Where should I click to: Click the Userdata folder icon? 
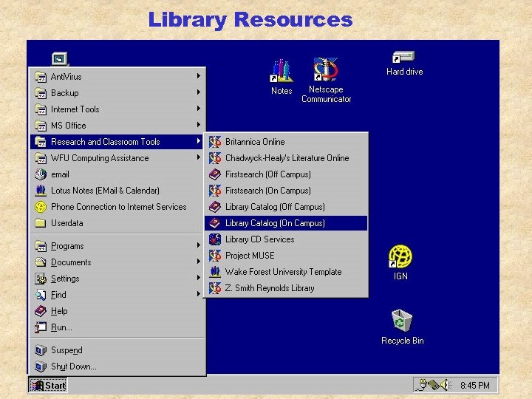(41, 223)
